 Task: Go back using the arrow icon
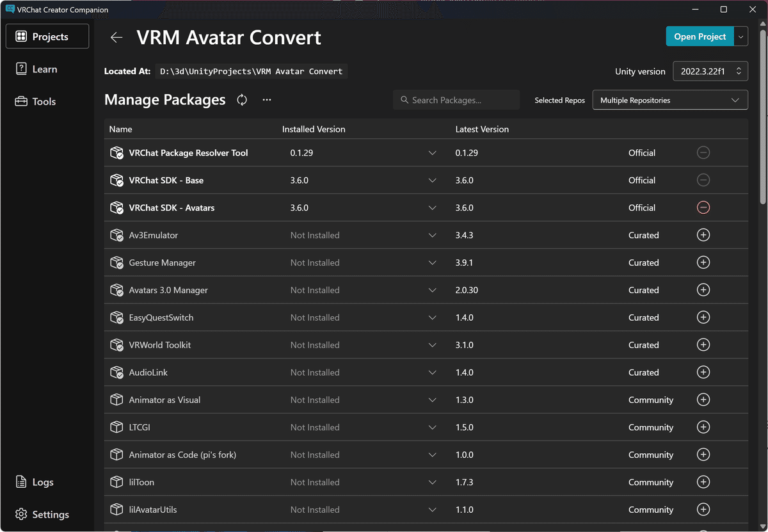click(116, 37)
